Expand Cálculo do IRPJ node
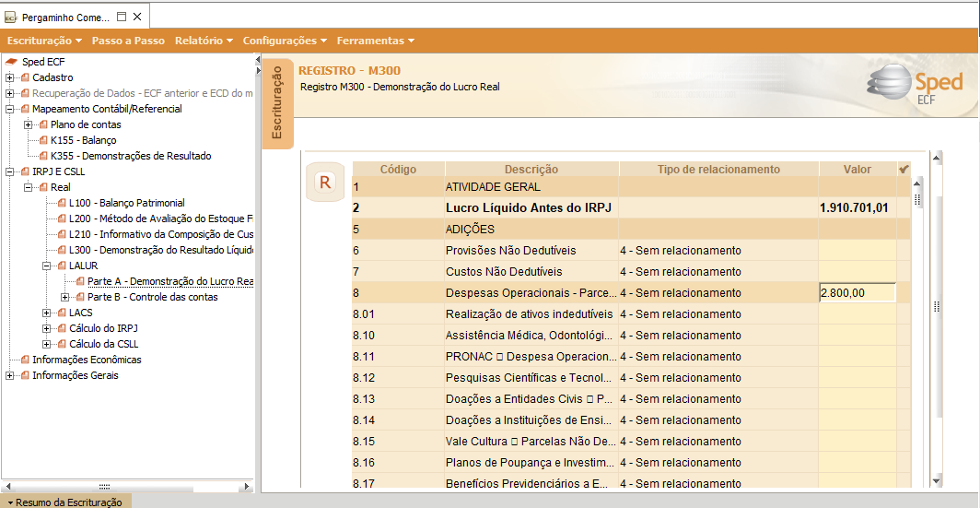Screen dimensions: 980x508 (47, 328)
